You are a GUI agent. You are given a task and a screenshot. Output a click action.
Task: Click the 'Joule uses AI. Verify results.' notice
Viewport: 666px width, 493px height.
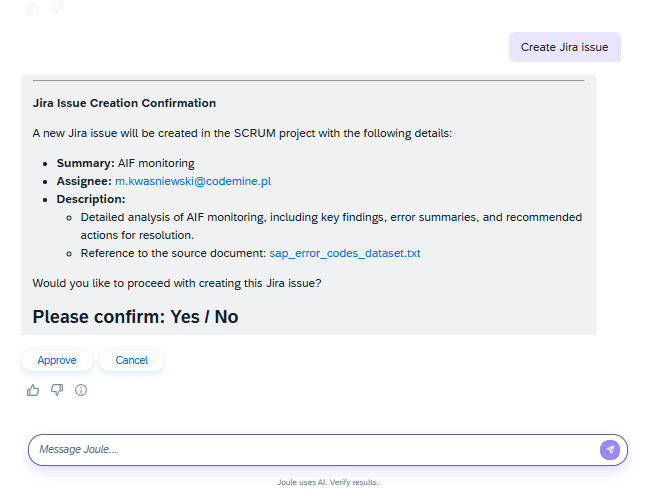pyautogui.click(x=328, y=482)
